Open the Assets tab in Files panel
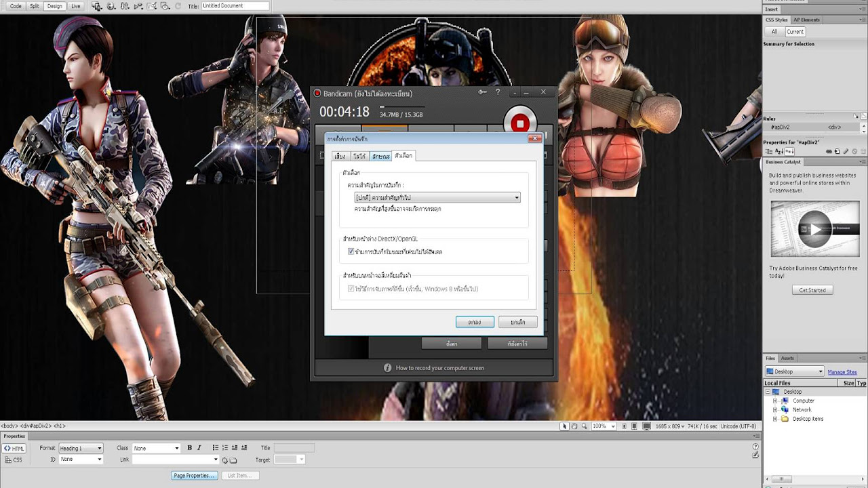Viewport: 868px width, 488px height. click(787, 358)
